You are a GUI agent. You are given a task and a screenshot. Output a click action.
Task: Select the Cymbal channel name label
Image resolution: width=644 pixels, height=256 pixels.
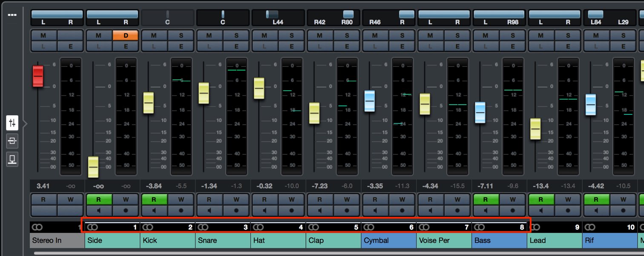(388, 240)
